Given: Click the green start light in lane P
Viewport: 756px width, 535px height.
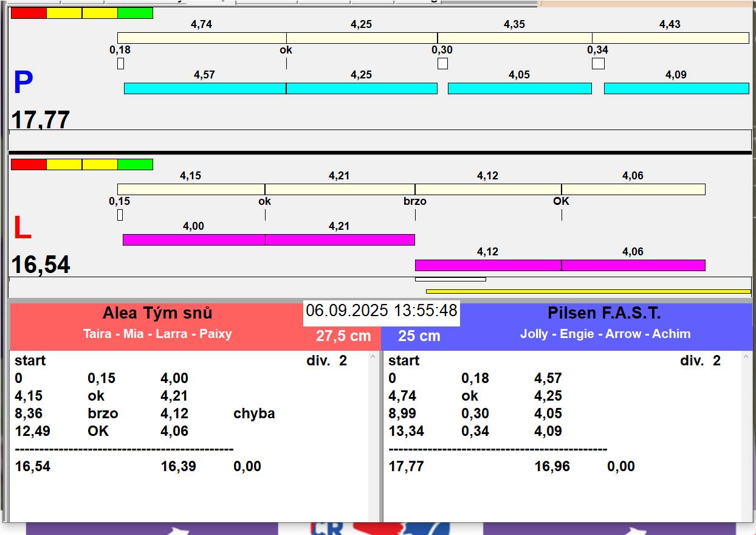Looking at the screenshot, I should (x=135, y=13).
